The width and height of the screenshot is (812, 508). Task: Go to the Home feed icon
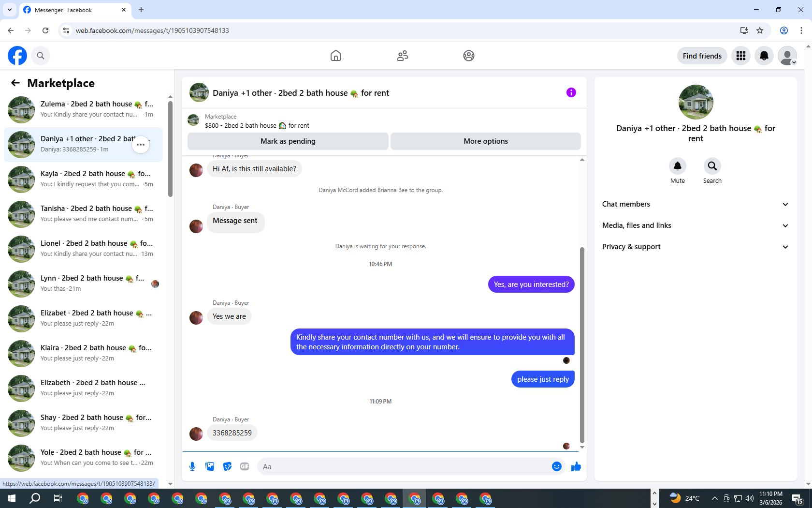(336, 56)
